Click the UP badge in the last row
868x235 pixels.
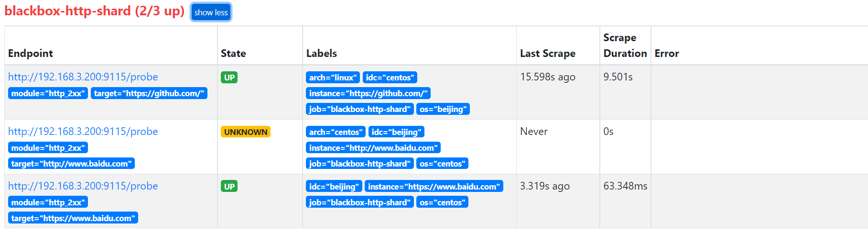229,187
